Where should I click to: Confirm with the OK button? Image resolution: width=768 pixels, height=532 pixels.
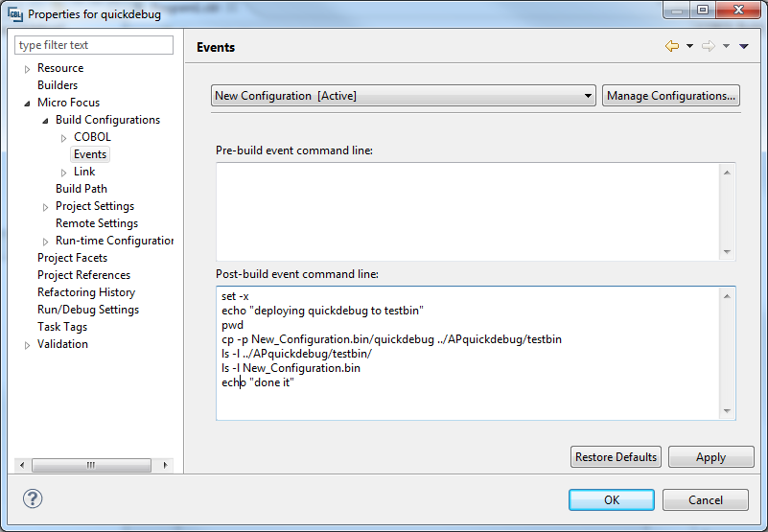[x=612, y=499]
